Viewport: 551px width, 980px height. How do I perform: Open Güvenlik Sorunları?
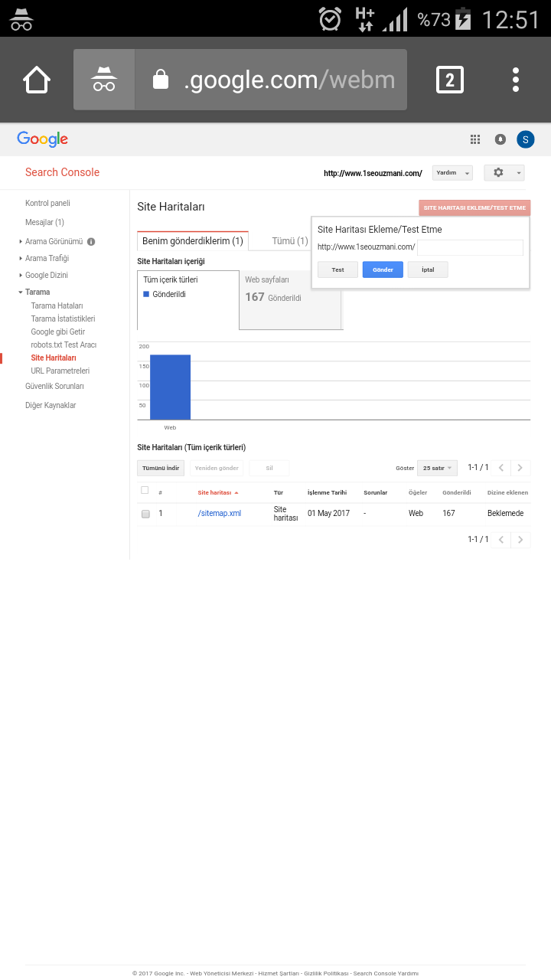[54, 387]
